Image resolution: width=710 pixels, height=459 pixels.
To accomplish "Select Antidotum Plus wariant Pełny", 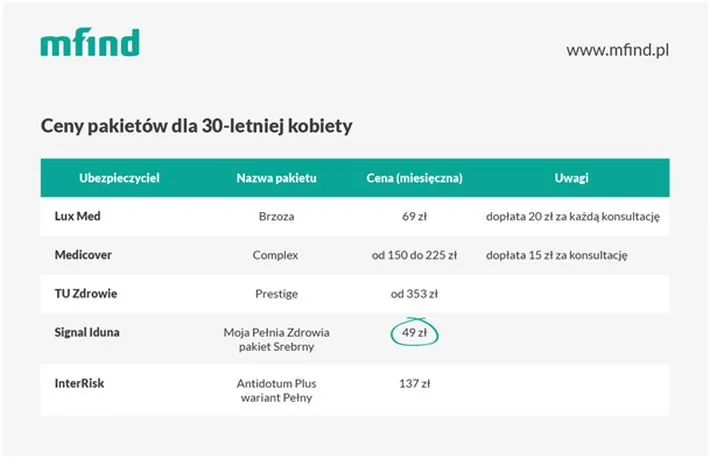I will pyautogui.click(x=276, y=390).
